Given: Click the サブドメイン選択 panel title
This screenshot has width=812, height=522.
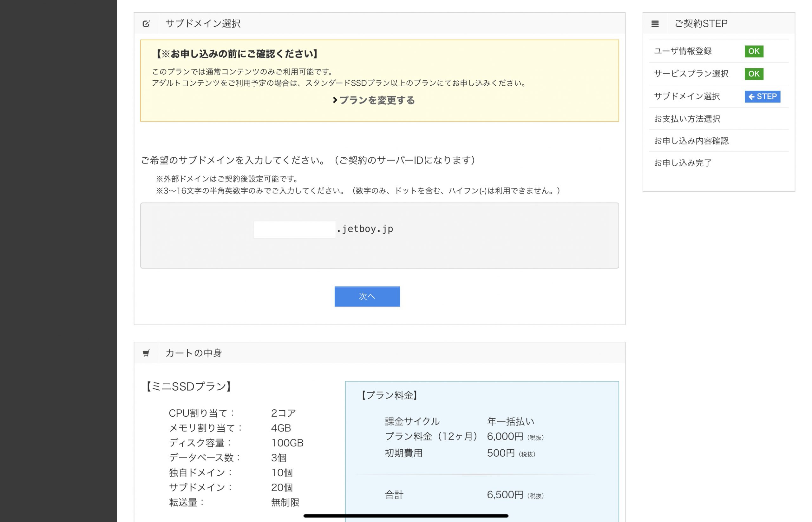Looking at the screenshot, I should [203, 24].
